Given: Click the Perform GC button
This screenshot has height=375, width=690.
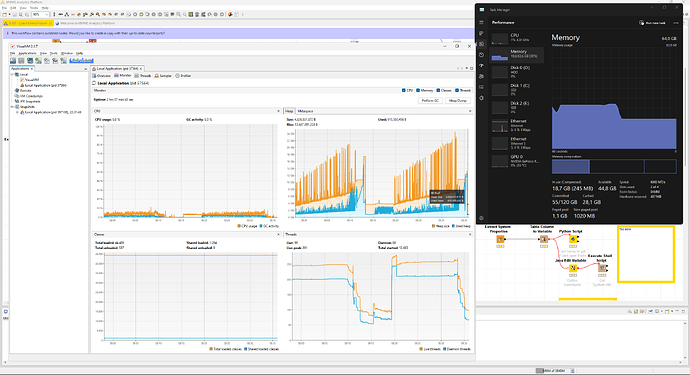Looking at the screenshot, I should click(x=430, y=100).
